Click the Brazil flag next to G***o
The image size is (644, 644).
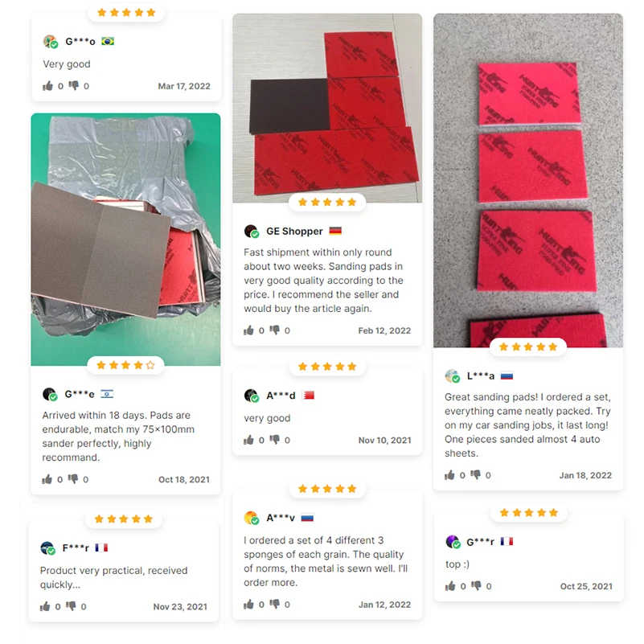click(108, 41)
